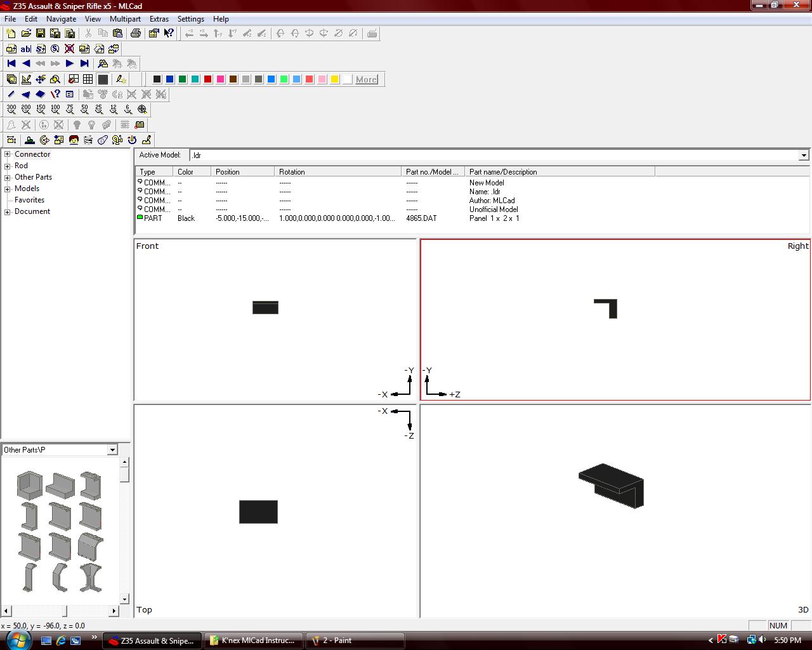Viewport: 812px width, 650px height.
Task: Open the Other Parts\P category dropdown
Action: 112,450
